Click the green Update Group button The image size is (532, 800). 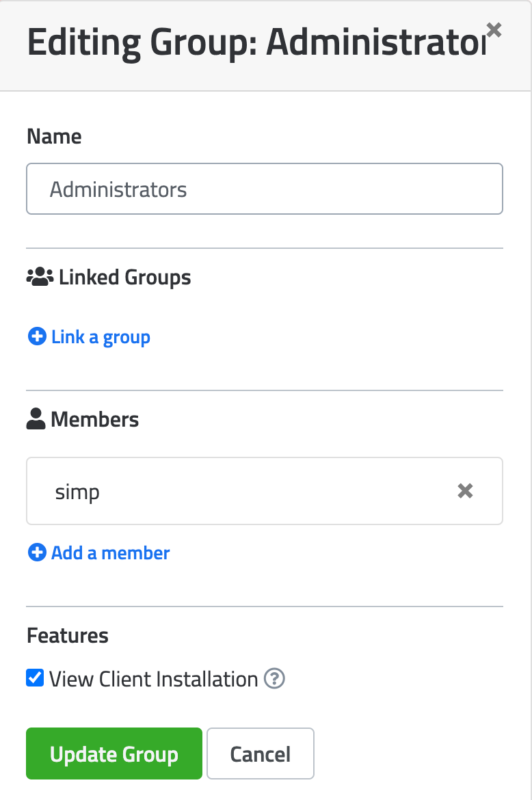tap(114, 754)
